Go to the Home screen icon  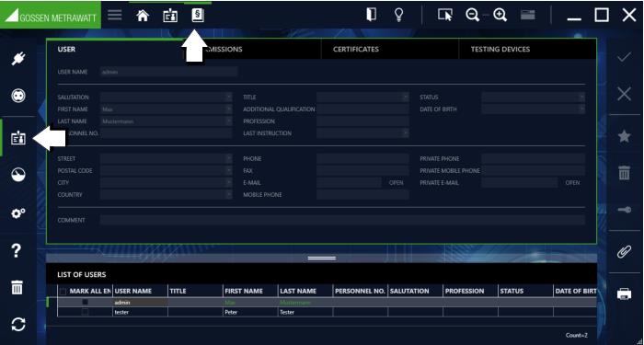click(x=143, y=16)
